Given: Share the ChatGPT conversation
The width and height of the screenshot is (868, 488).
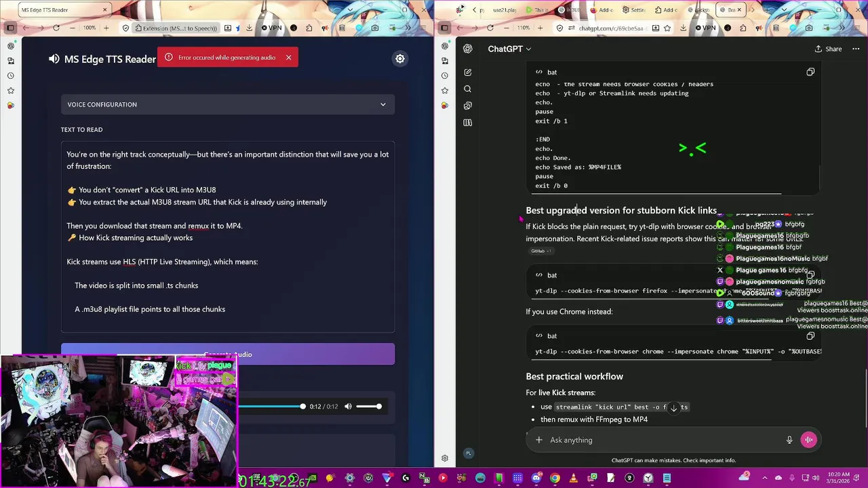Looking at the screenshot, I should tap(828, 49).
